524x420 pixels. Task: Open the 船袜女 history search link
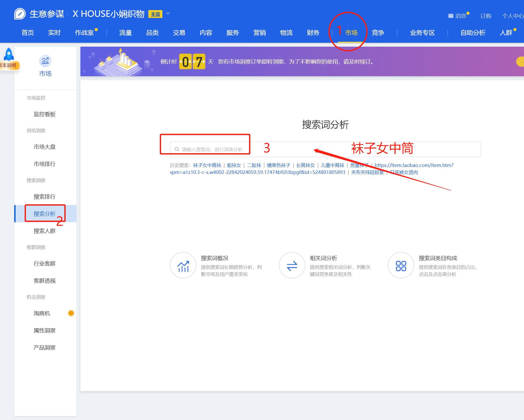pos(234,165)
